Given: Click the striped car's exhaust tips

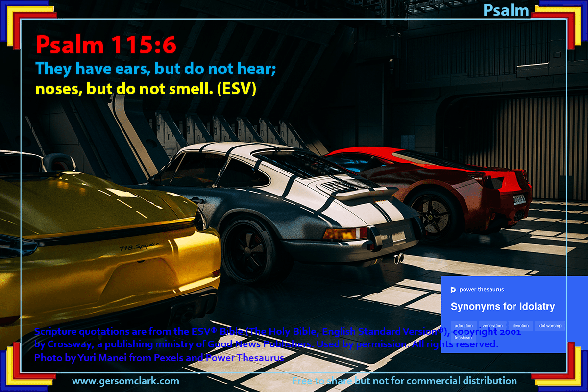Looking at the screenshot, I should (x=399, y=258).
